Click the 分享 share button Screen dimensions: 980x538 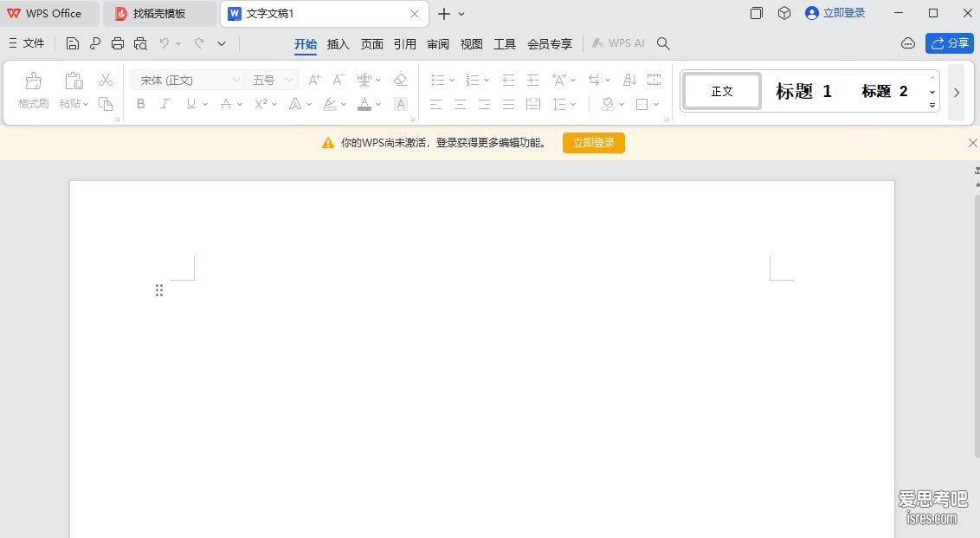(x=950, y=43)
